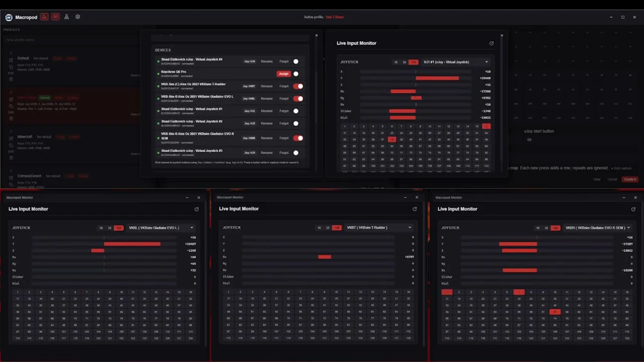
Task: Select 16 buttons in VJ1 monitor
Action: tap(396, 62)
